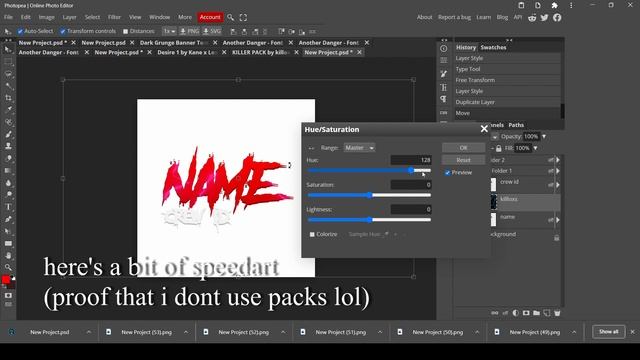Select the Gradient tool
This screenshot has height=360, width=640.
(x=8, y=171)
